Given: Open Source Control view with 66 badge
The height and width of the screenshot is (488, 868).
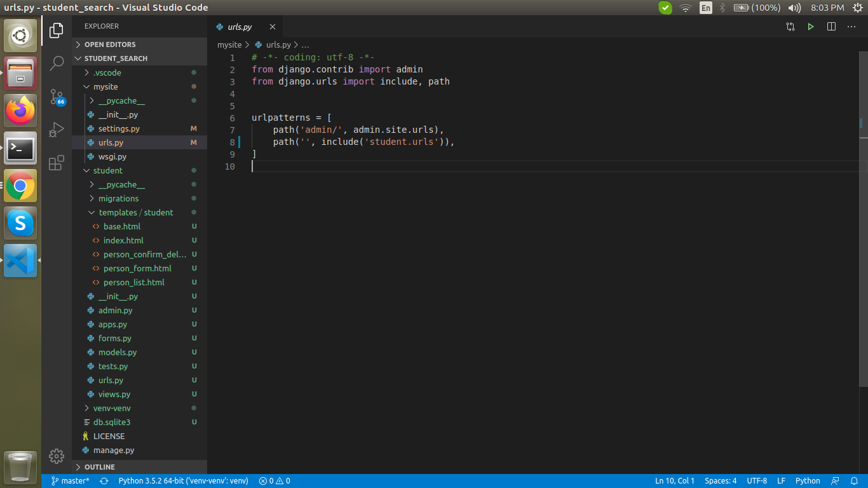Looking at the screenshot, I should [57, 97].
